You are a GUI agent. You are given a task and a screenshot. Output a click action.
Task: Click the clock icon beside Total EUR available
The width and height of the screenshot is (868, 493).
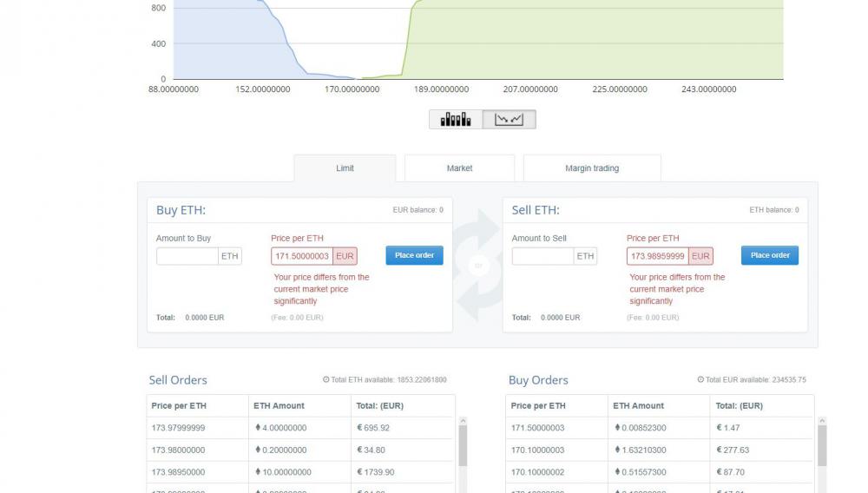700,380
